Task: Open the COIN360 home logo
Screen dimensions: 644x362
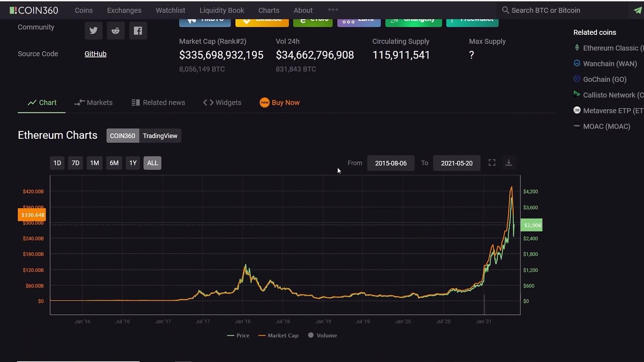Action: pyautogui.click(x=34, y=10)
